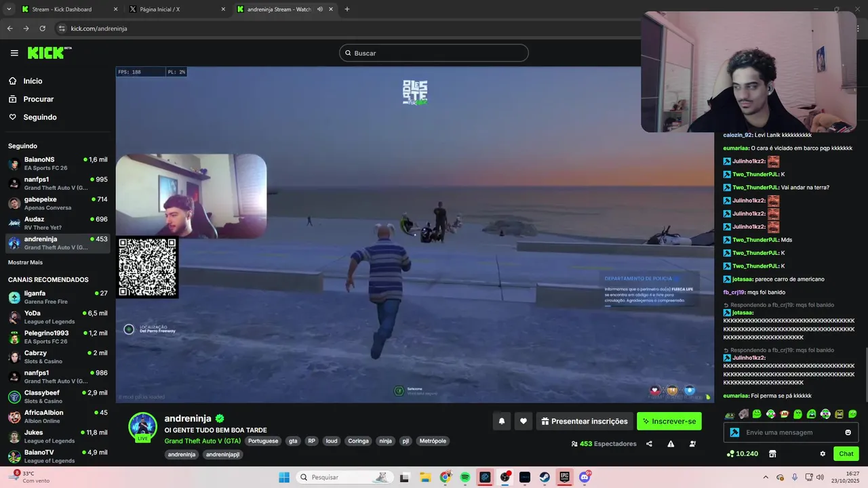Open Grand Theft Auto V (GTA) category link

coord(202,441)
